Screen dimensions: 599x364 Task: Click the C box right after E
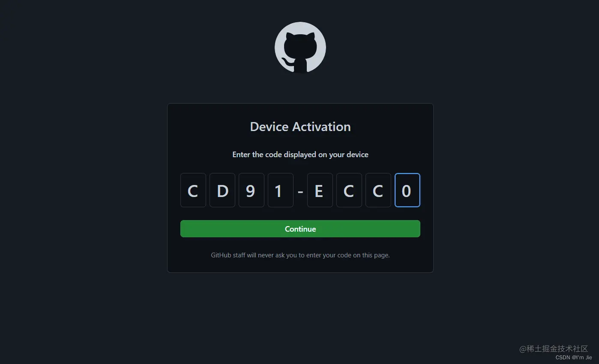point(349,190)
